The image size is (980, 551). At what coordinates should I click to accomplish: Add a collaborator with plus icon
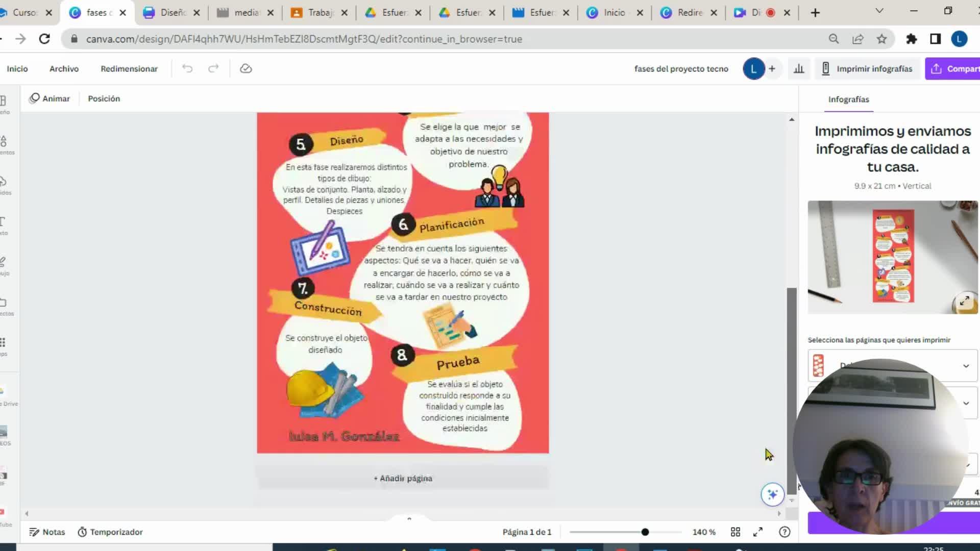(x=772, y=68)
